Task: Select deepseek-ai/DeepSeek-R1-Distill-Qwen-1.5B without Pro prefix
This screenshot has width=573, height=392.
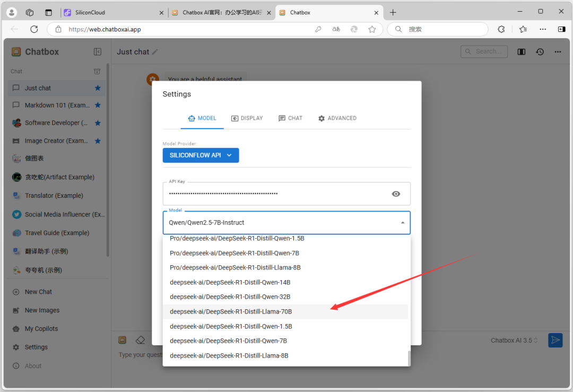Action: 285,326
